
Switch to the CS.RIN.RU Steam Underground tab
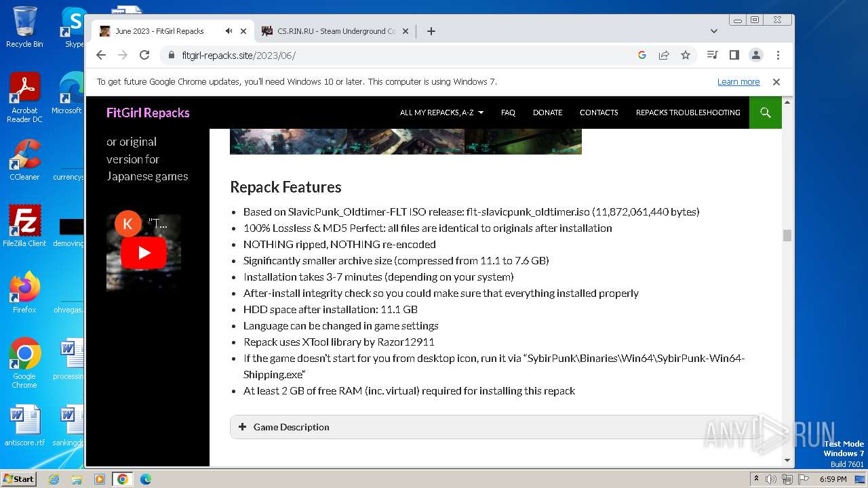(x=336, y=31)
